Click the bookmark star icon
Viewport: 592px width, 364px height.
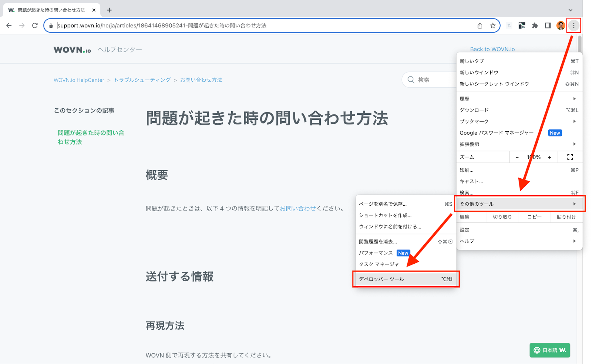click(492, 26)
